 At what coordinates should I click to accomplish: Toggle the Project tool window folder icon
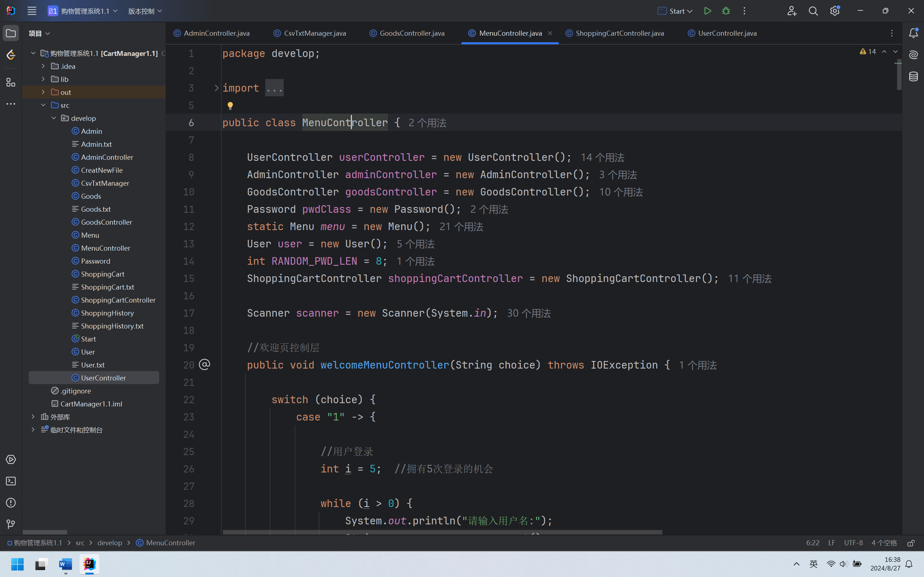click(11, 33)
